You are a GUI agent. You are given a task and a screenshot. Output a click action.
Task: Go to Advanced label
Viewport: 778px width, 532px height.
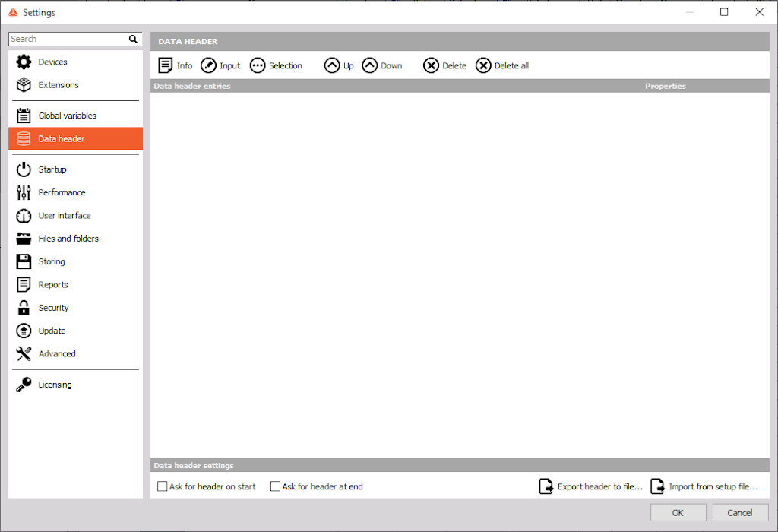pyautogui.click(x=57, y=354)
